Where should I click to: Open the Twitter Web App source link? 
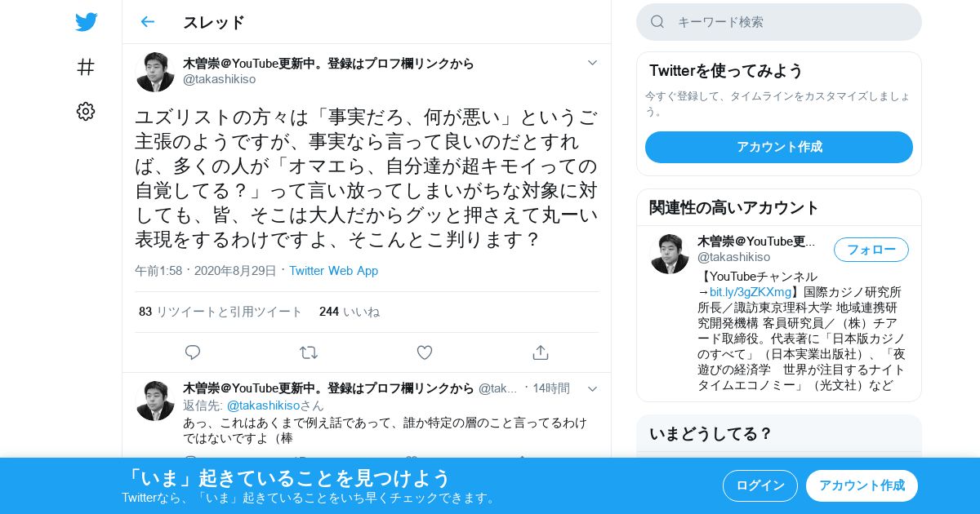pyautogui.click(x=333, y=270)
